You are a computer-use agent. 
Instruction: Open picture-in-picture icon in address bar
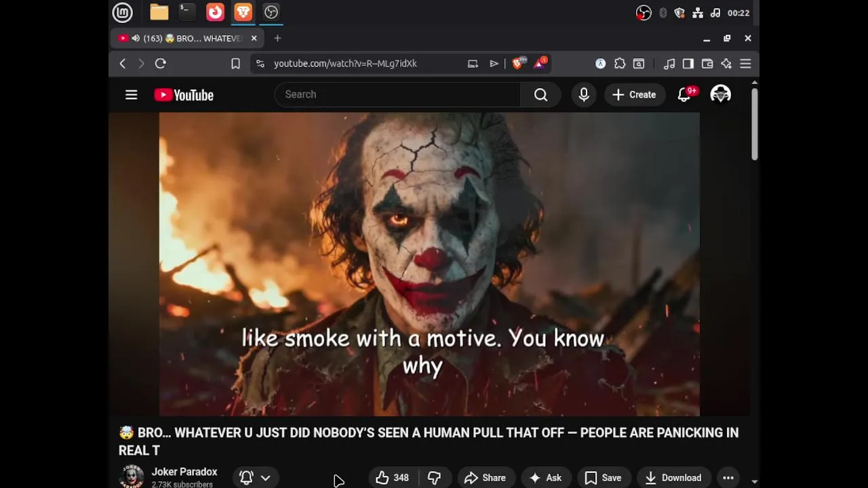point(473,64)
